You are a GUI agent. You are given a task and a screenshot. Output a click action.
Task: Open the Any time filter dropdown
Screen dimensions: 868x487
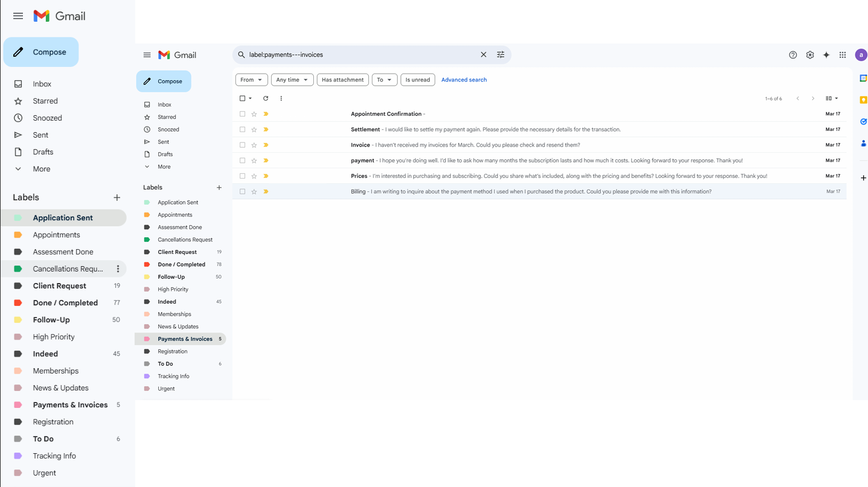[x=292, y=80]
